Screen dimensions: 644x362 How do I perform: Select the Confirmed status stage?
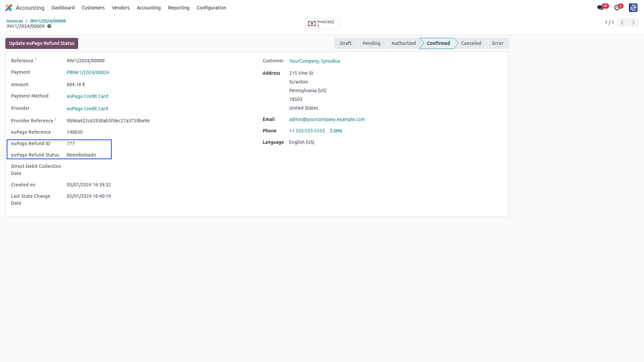(x=438, y=43)
